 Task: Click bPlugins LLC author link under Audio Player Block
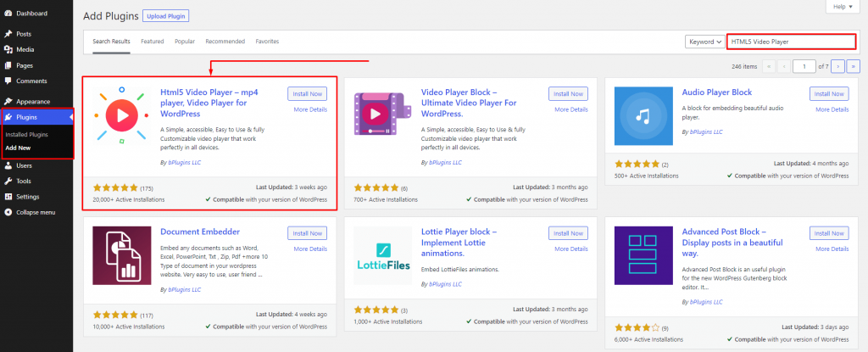(706, 132)
